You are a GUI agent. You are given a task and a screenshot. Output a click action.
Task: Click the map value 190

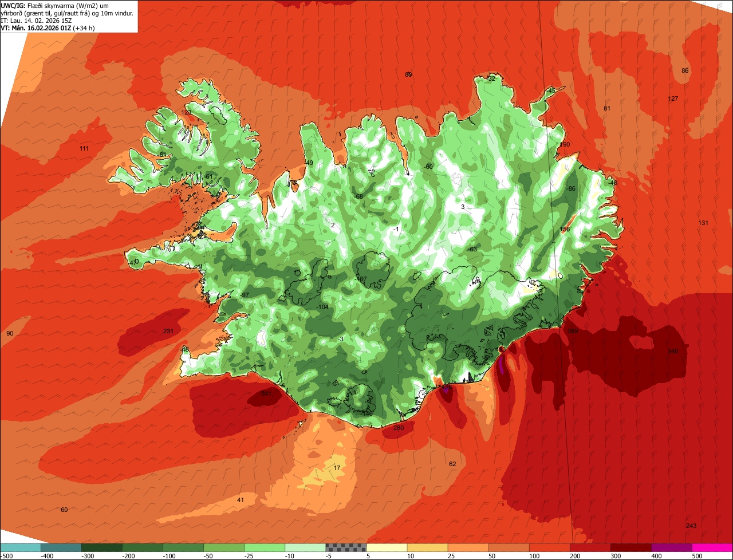click(x=565, y=145)
